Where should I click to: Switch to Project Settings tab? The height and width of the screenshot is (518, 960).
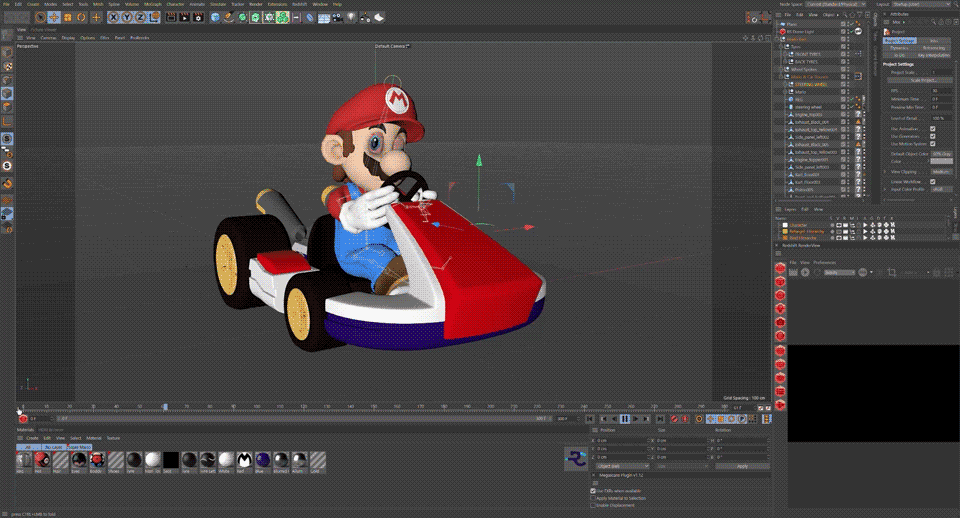pyautogui.click(x=899, y=40)
